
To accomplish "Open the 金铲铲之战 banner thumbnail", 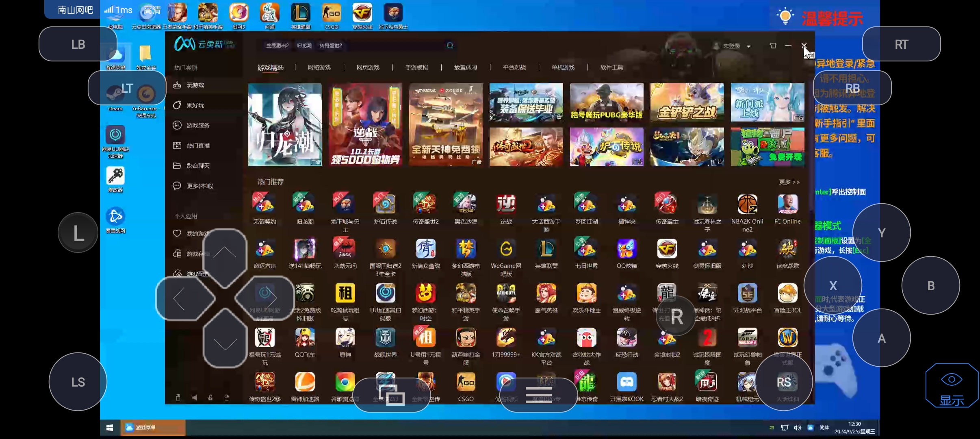I will tap(687, 102).
